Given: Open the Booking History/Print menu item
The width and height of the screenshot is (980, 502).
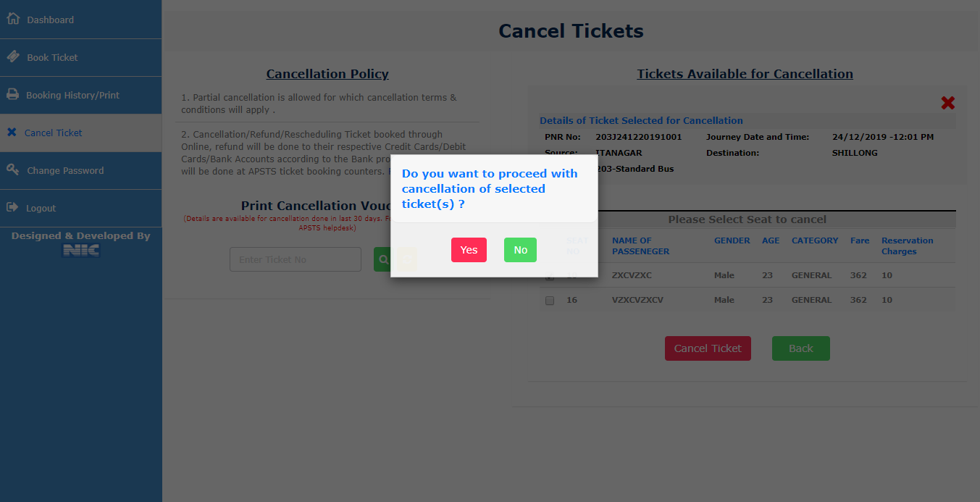Looking at the screenshot, I should click(72, 95).
